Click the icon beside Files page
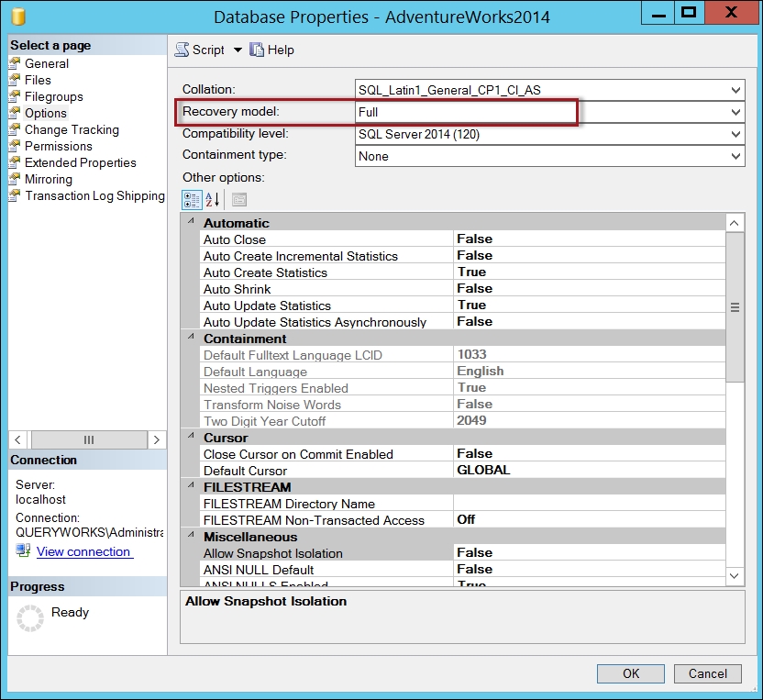Viewport: 763px width, 700px height. click(x=15, y=80)
